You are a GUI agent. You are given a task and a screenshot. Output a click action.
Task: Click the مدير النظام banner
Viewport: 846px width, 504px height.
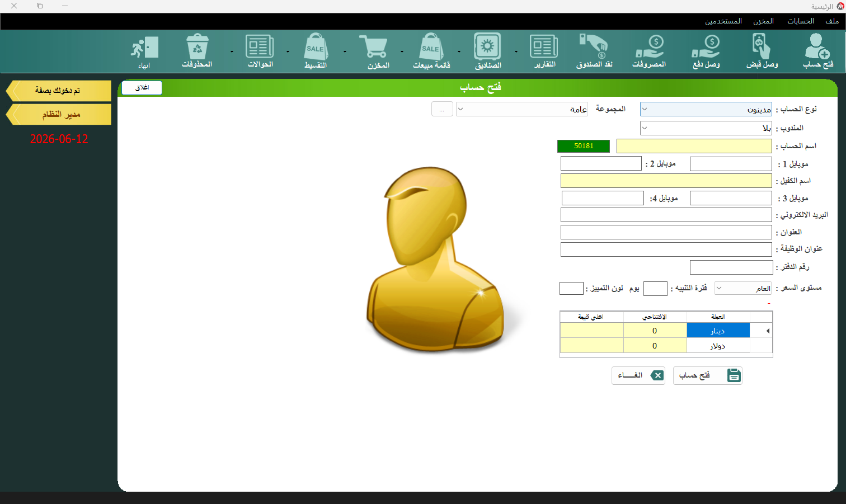pyautogui.click(x=59, y=114)
